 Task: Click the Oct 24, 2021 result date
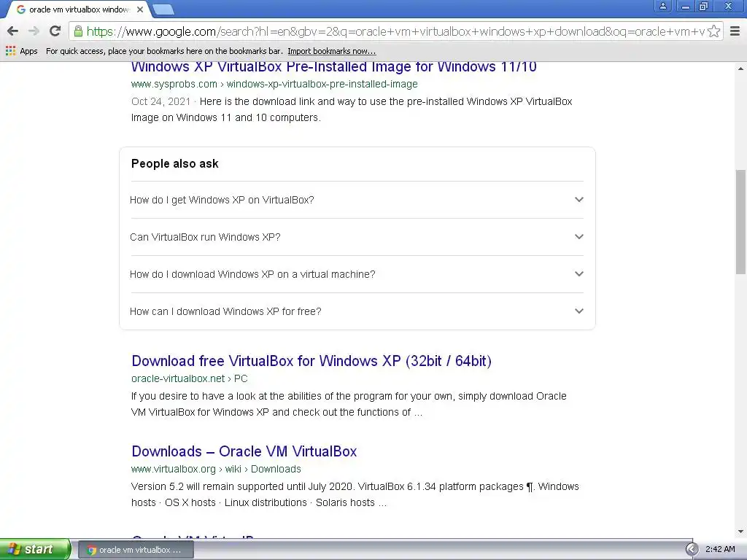[160, 101]
